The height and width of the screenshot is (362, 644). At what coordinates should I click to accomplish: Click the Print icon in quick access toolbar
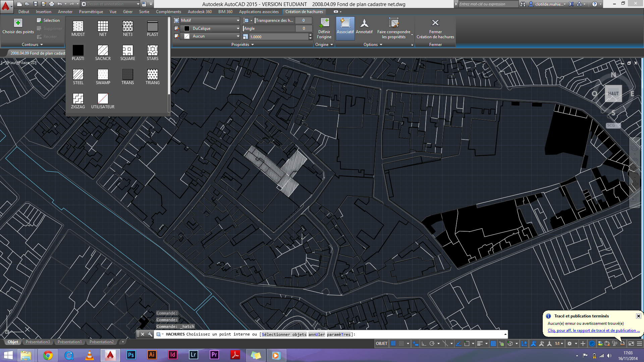(x=52, y=4)
